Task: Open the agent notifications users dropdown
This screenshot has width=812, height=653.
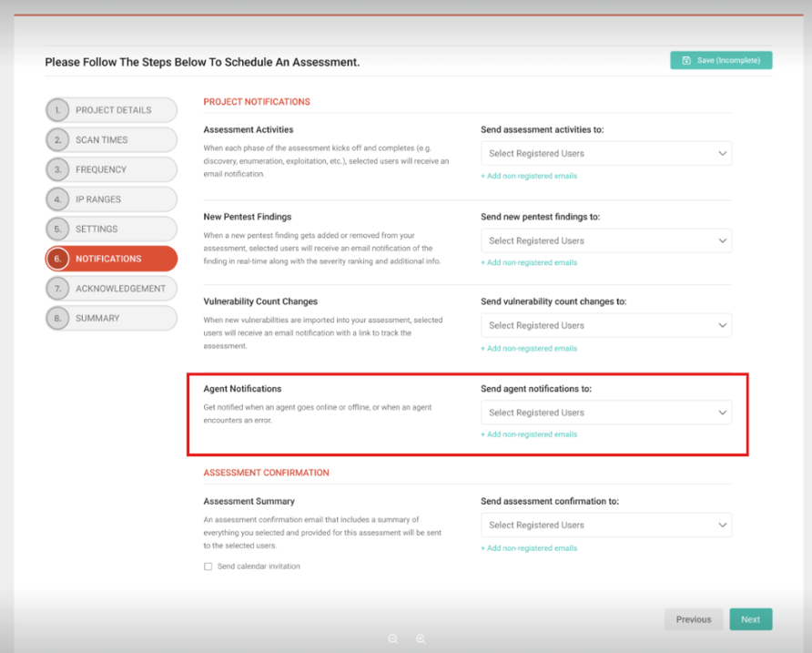Action: pos(605,413)
